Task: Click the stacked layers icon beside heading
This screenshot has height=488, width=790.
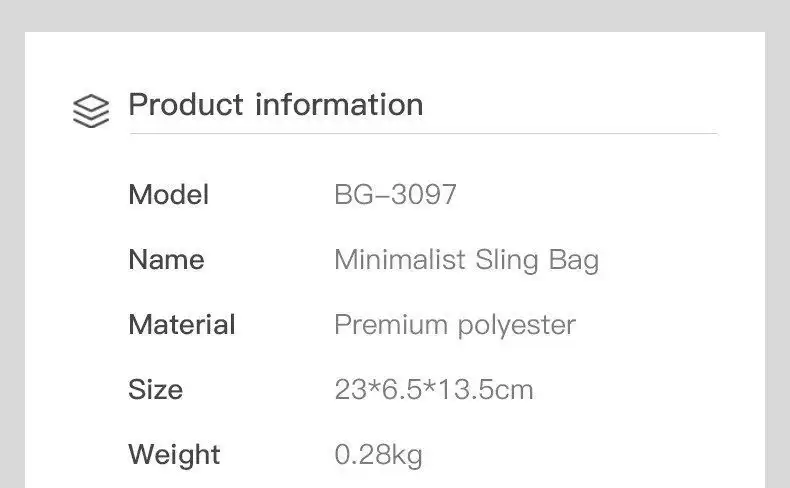Action: click(91, 110)
